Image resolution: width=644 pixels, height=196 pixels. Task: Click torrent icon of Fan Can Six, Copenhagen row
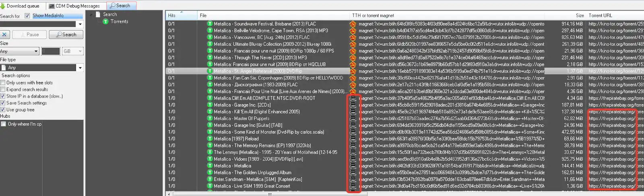(x=210, y=78)
